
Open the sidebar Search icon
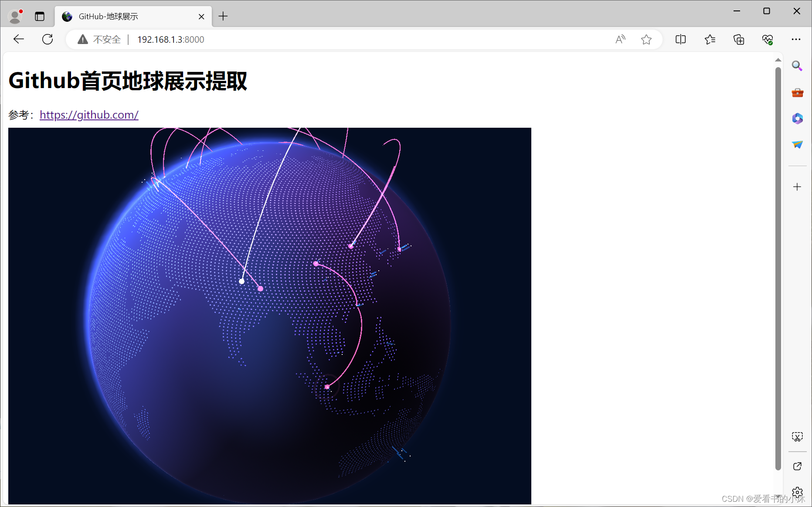tap(797, 66)
